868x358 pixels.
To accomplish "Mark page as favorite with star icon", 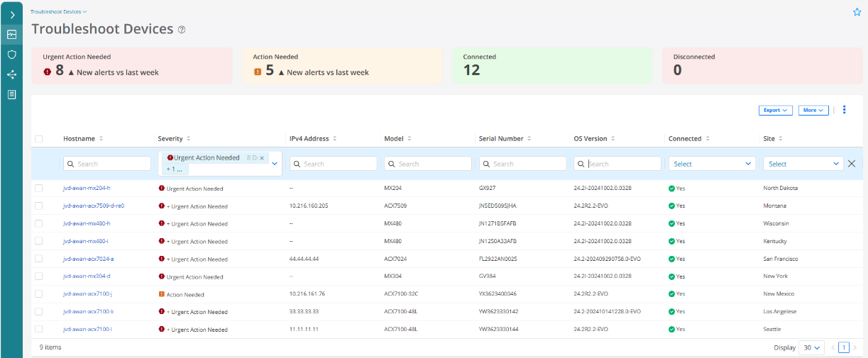I will click(856, 12).
